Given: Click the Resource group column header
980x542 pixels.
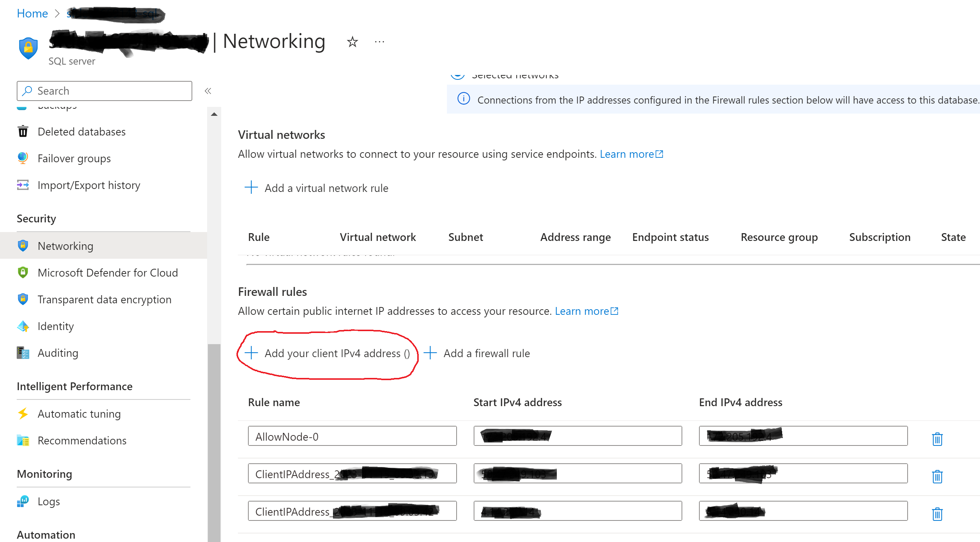Looking at the screenshot, I should coord(779,237).
